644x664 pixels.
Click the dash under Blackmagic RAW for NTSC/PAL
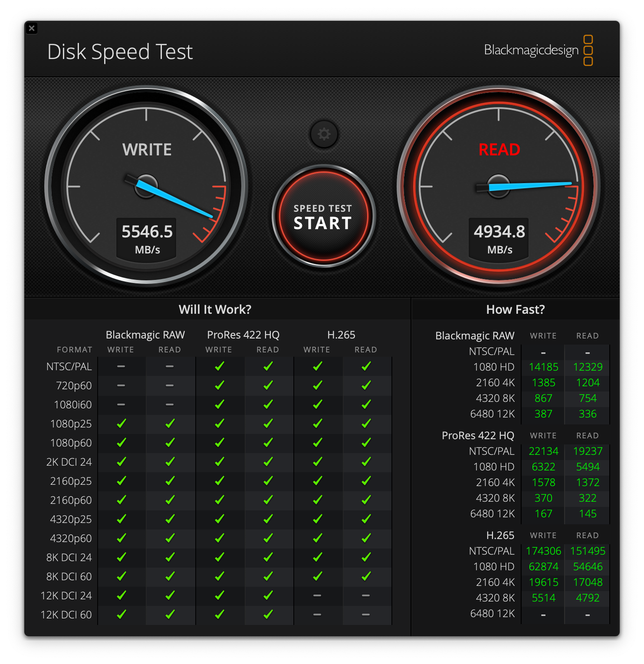pyautogui.click(x=122, y=366)
